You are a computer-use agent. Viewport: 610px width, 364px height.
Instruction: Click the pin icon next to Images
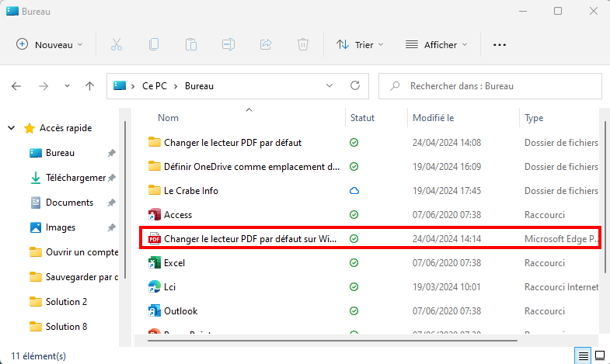(112, 227)
